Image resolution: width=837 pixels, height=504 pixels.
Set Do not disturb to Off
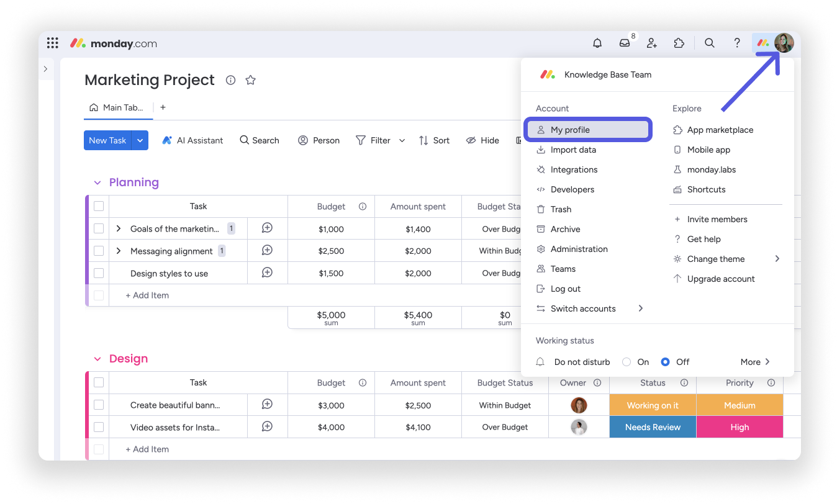click(x=666, y=362)
